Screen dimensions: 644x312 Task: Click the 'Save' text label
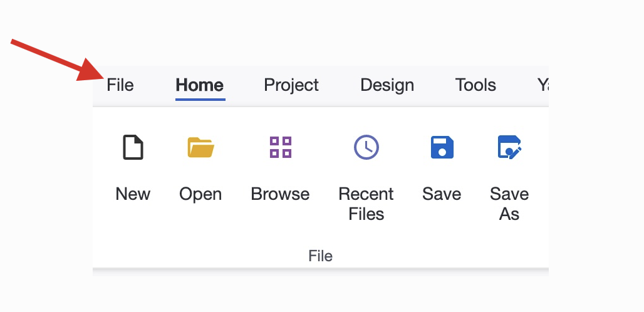(442, 194)
